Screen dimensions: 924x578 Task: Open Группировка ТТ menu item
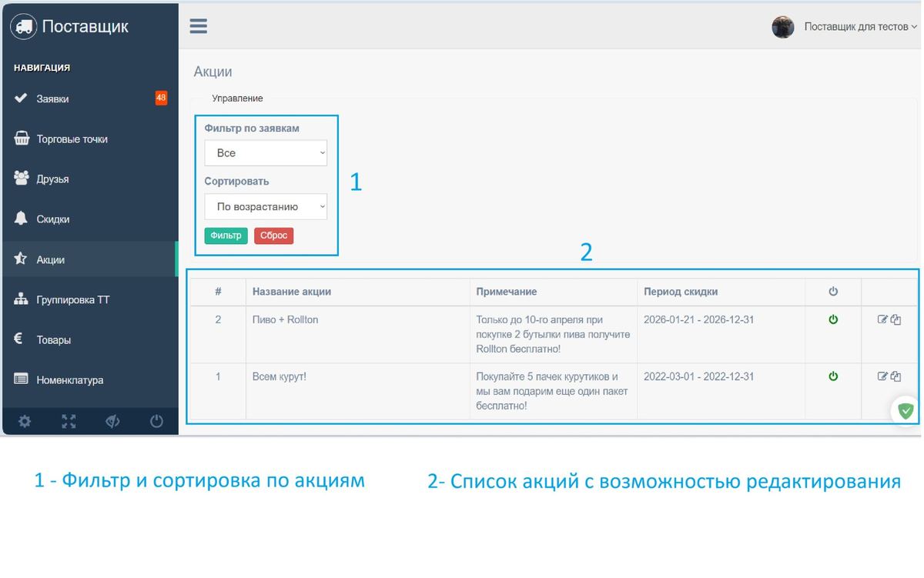coord(89,299)
